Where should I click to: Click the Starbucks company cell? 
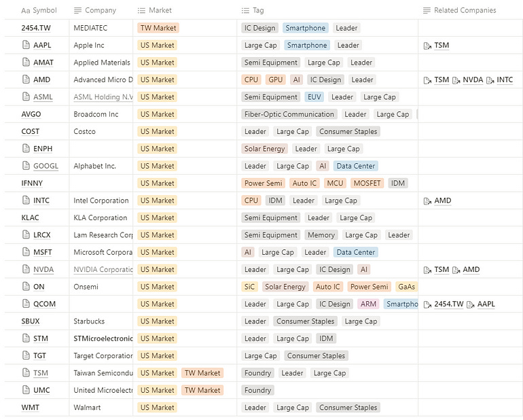click(101, 321)
